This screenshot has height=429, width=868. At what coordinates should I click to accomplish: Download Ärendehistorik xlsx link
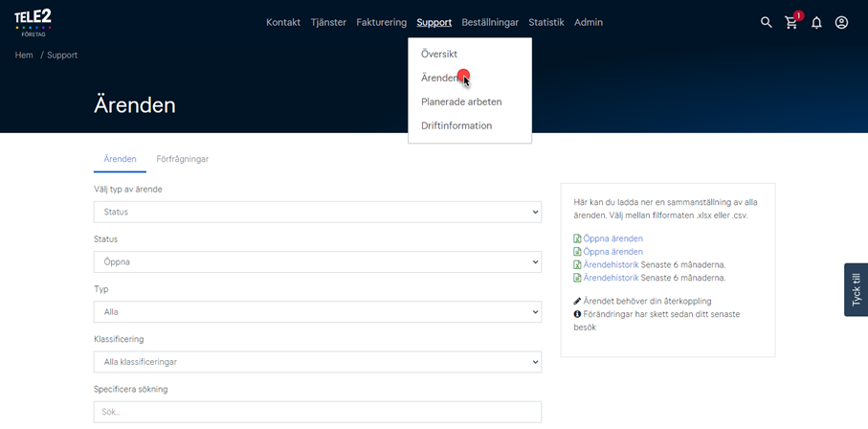[x=612, y=265]
